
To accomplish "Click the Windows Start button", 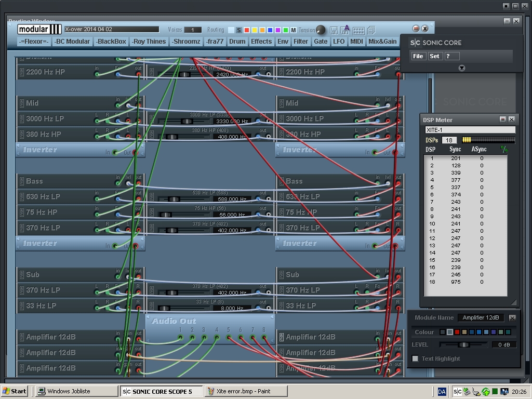I will (15, 391).
